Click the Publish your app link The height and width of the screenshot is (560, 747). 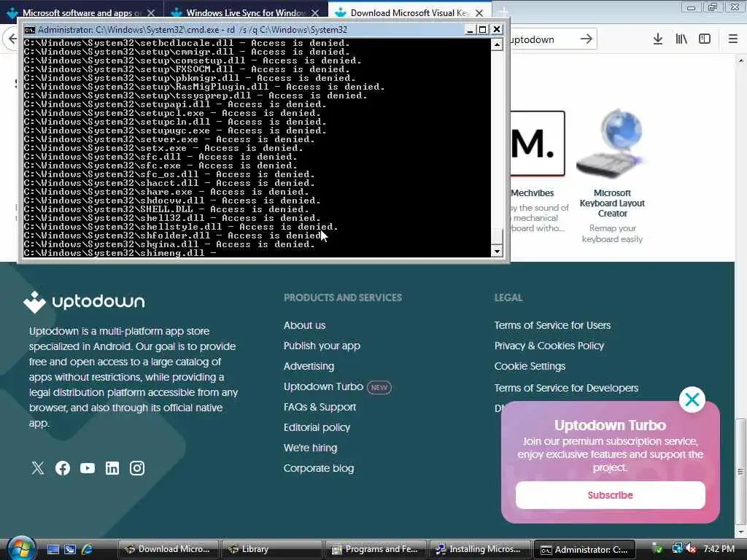point(322,346)
